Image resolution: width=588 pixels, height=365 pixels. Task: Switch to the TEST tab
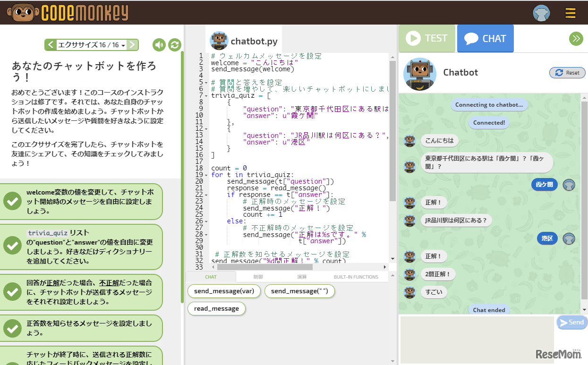click(x=427, y=39)
